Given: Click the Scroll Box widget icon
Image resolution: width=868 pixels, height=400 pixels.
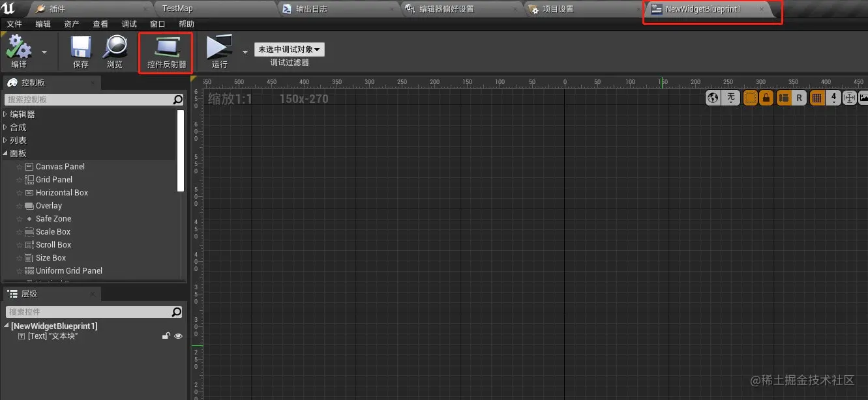Looking at the screenshot, I should [x=29, y=245].
